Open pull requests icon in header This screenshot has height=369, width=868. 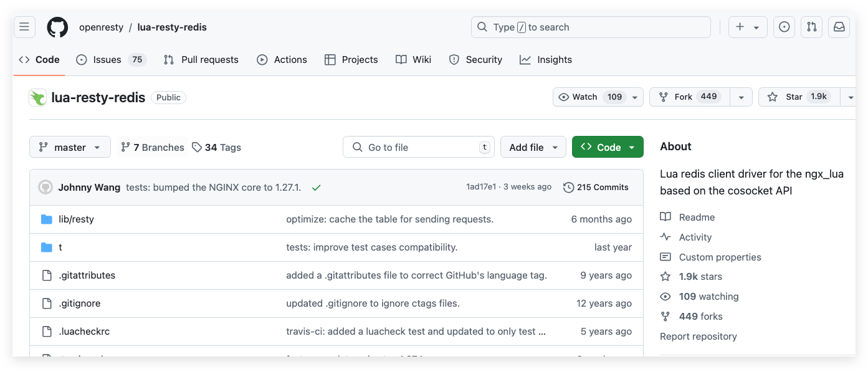(812, 27)
